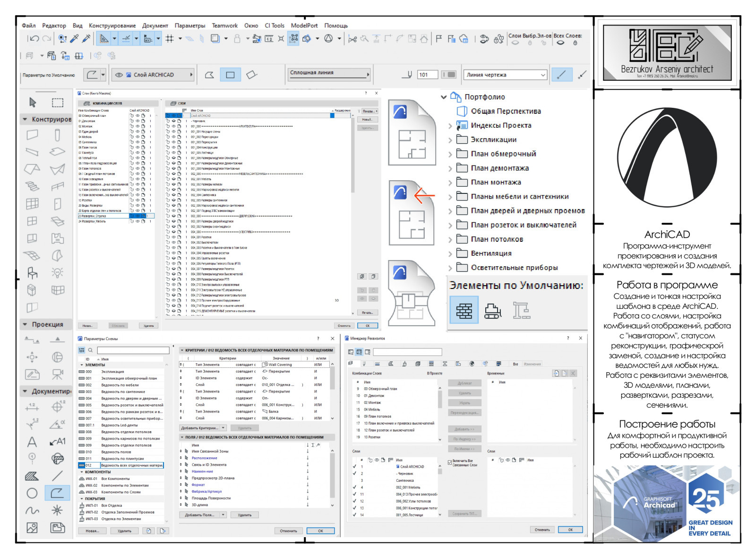Collapse the Портфолио tree node
Viewport: 756px width, 558px height.
tap(444, 97)
